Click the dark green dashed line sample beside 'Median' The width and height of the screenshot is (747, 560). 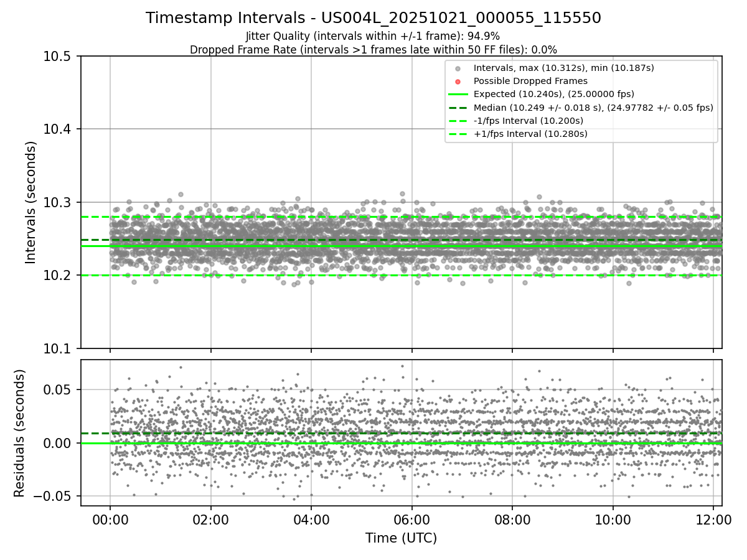click(x=458, y=108)
